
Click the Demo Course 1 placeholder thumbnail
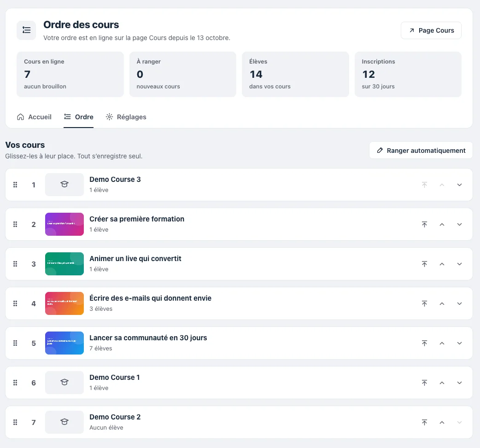click(64, 383)
